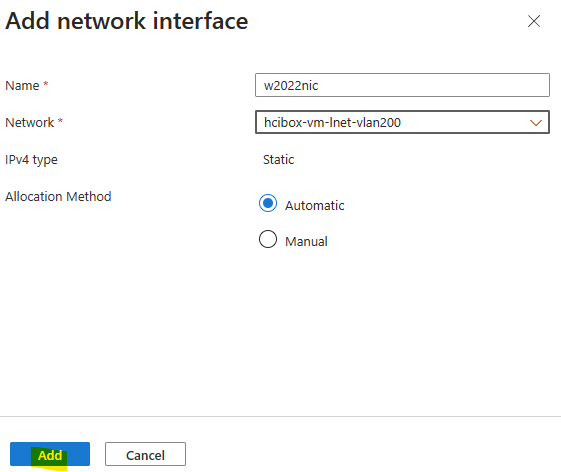Click the IPv4 type label
Image resolution: width=561 pixels, height=472 pixels.
pyautogui.click(x=31, y=160)
